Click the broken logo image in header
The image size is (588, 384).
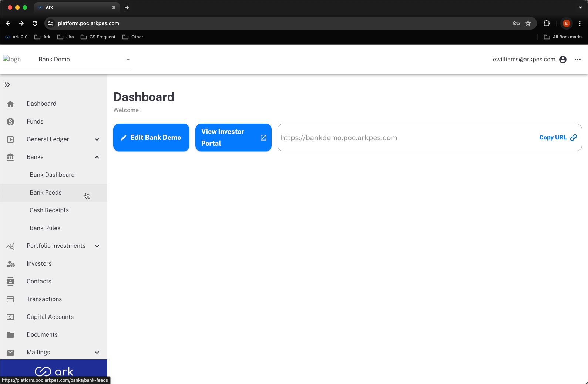point(12,59)
